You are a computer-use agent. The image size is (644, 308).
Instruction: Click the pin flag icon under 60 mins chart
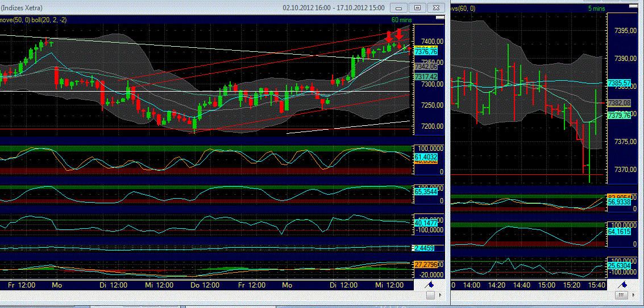click(x=430, y=284)
